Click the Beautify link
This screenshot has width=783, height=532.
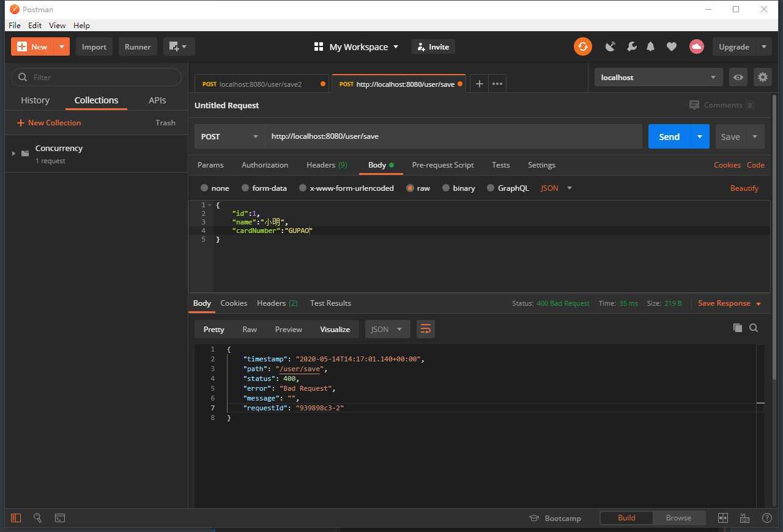pyautogui.click(x=744, y=188)
